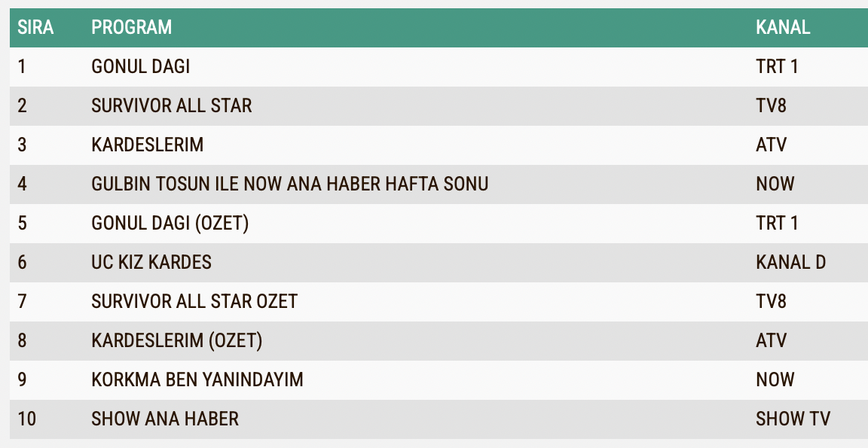This screenshot has height=448, width=868.
Task: Click KORKMA BEN YANINDAYIM program
Action: point(197,379)
